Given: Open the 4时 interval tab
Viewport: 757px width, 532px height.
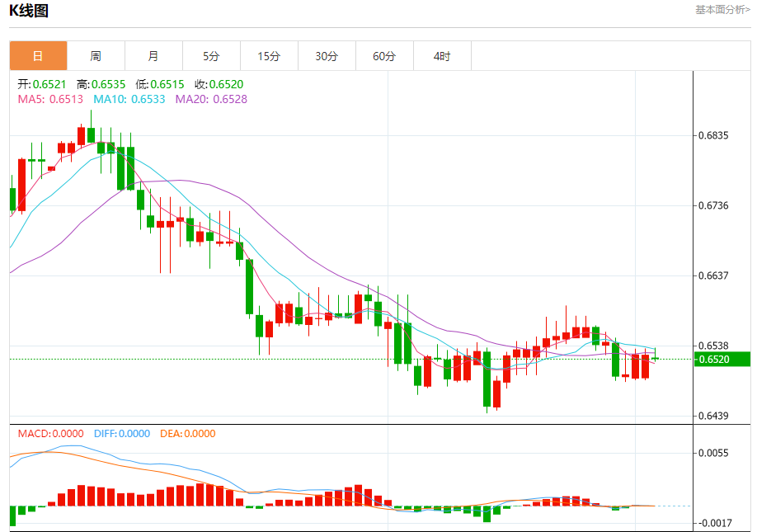Looking at the screenshot, I should click(x=442, y=56).
